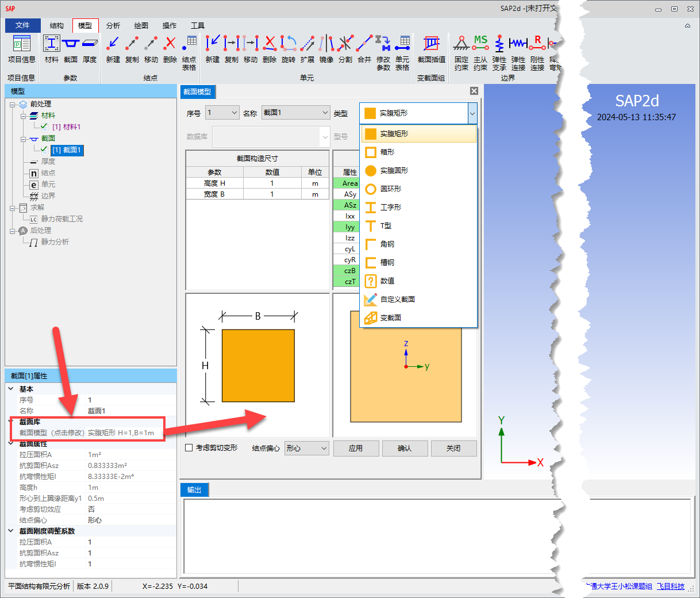The width and height of the screenshot is (700, 598).
Task: Click 镜像 mirror element tool
Action: coord(326,49)
